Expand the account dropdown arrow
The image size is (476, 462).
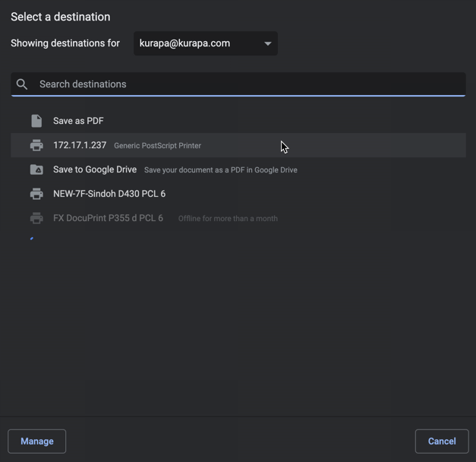point(267,44)
